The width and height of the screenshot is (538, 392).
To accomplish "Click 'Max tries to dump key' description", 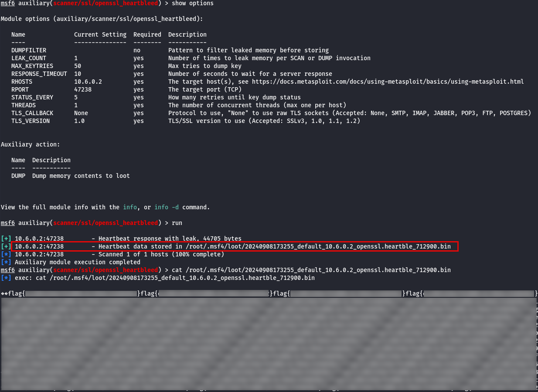I will coord(205,66).
